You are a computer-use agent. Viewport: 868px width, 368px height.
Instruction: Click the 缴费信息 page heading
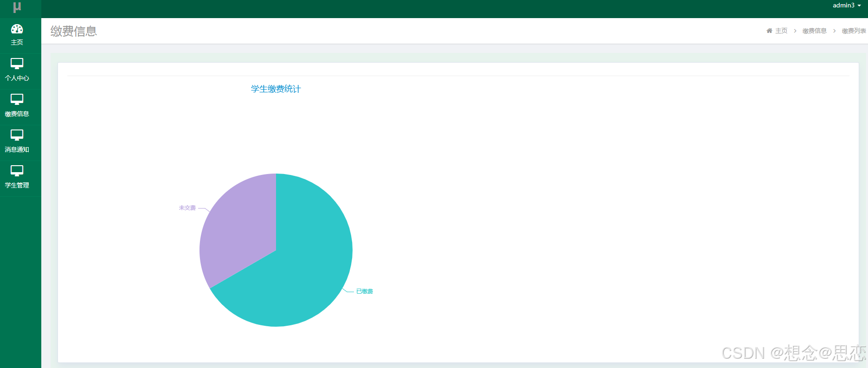tap(74, 31)
